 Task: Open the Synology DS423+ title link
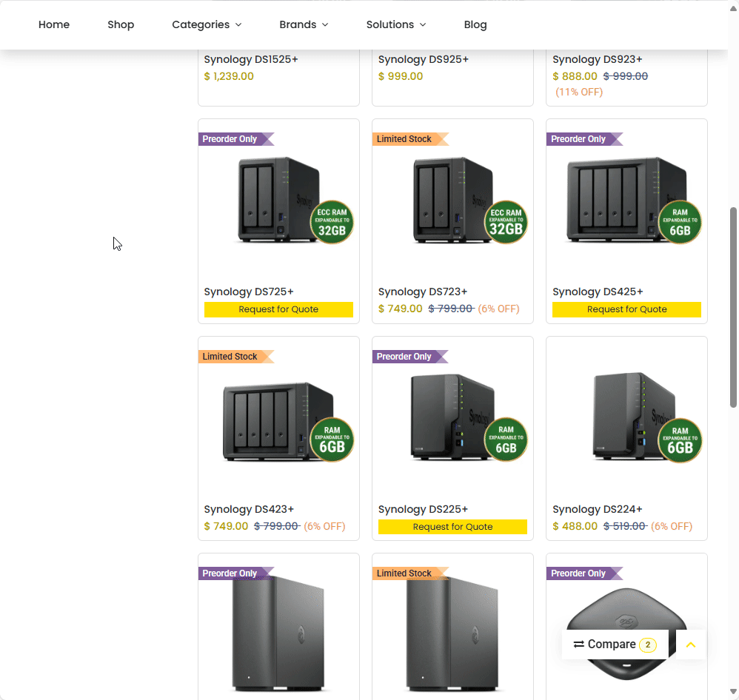coord(249,509)
